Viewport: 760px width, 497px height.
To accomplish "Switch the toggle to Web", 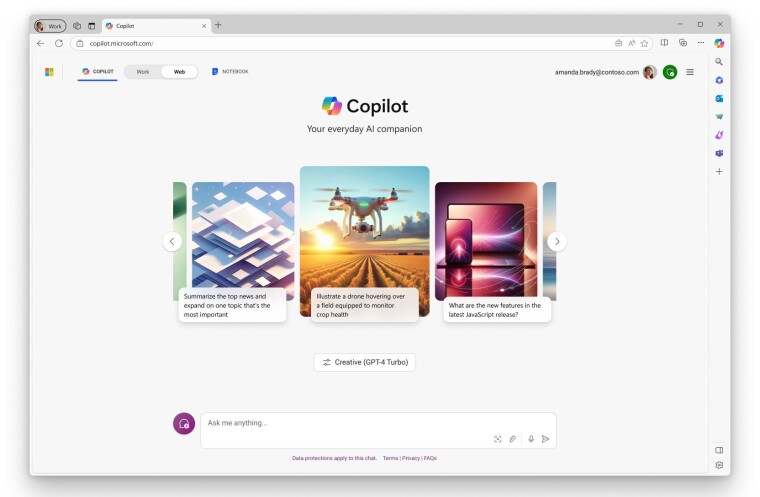I will click(x=179, y=72).
